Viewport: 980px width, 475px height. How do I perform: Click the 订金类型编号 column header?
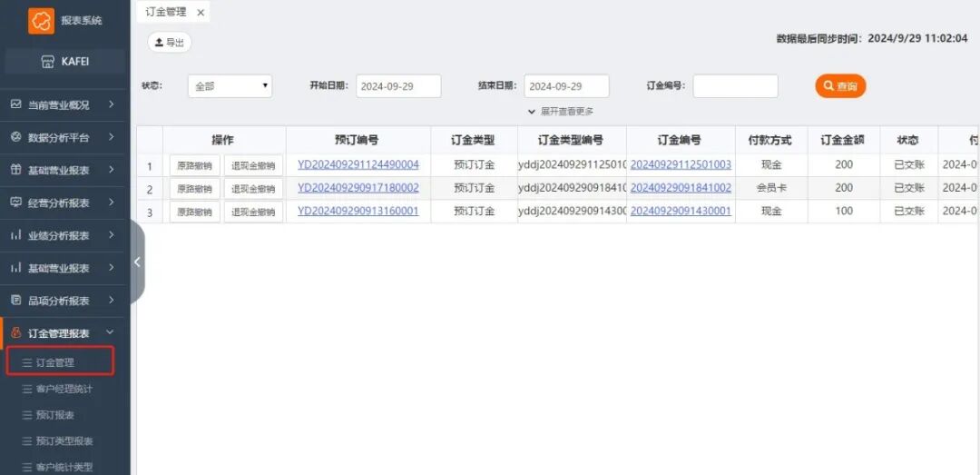(x=572, y=140)
